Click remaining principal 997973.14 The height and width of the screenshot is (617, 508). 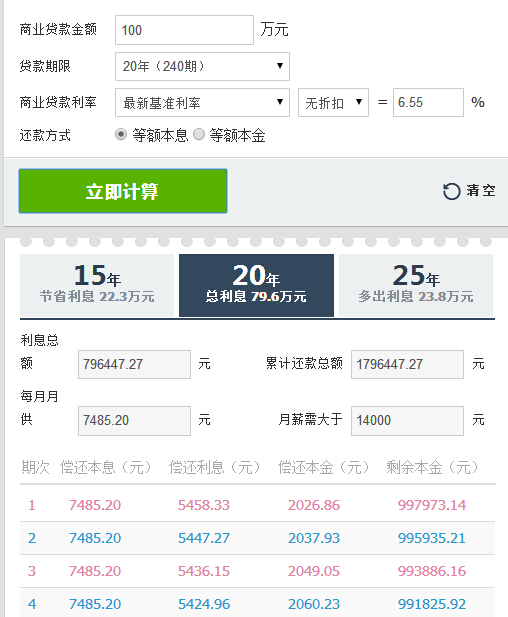(432, 505)
